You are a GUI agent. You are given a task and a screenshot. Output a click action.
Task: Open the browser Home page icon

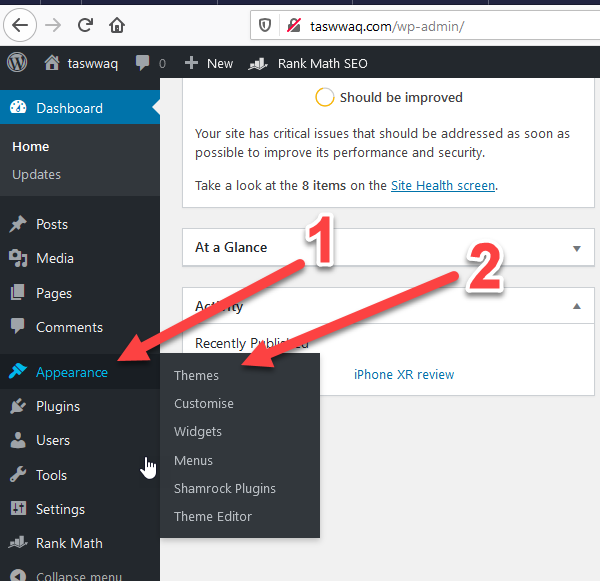[117, 25]
